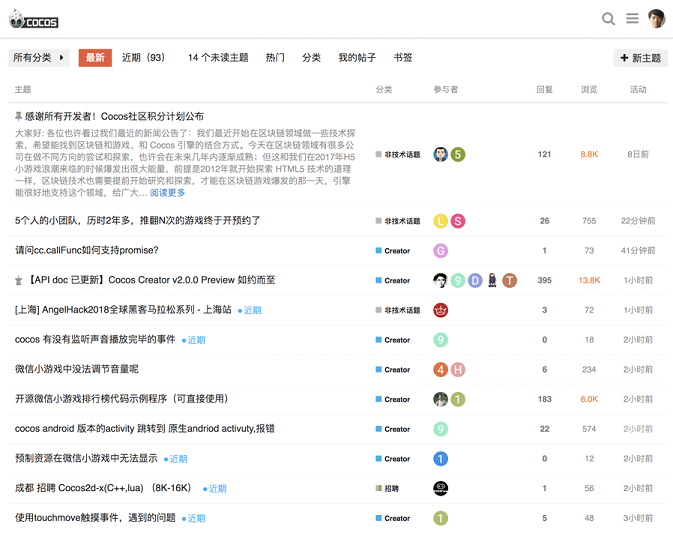Click pin icon beside v2.0.0 Preview topic
This screenshot has width=673, height=533.
tap(18, 281)
